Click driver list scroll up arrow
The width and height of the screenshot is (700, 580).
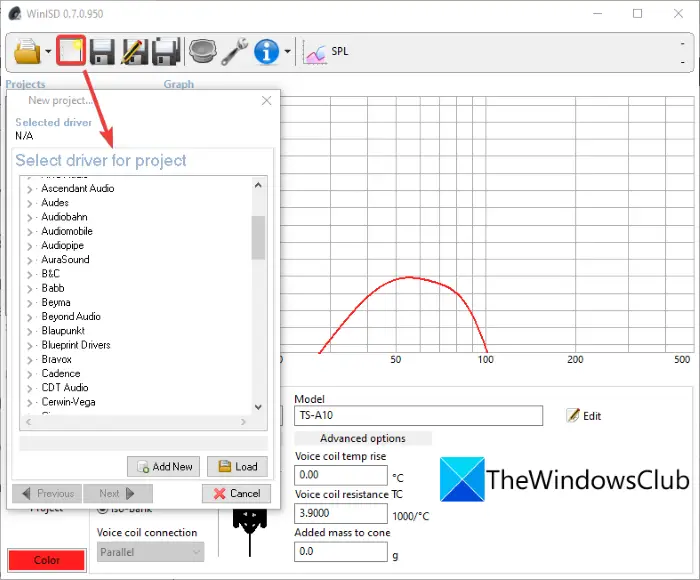[258, 185]
